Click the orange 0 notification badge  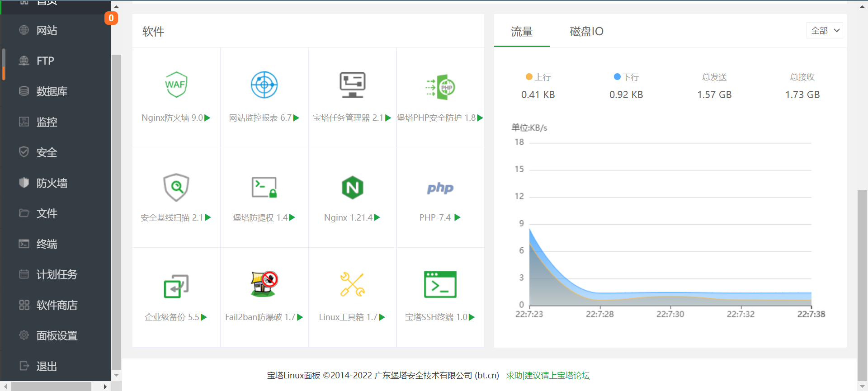click(x=111, y=18)
